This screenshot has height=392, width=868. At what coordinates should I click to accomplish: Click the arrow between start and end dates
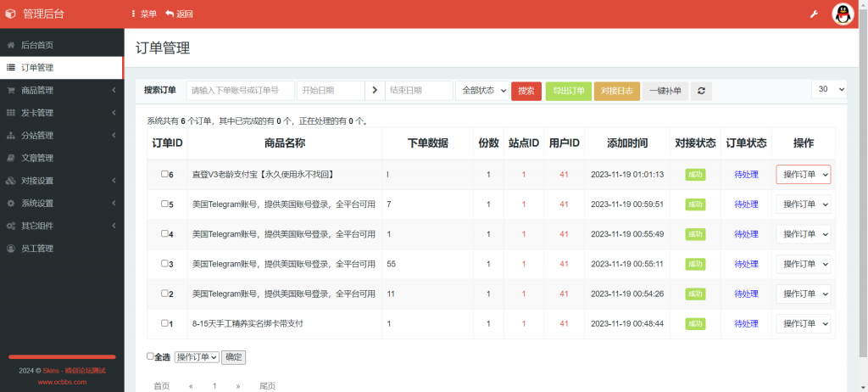pyautogui.click(x=375, y=91)
